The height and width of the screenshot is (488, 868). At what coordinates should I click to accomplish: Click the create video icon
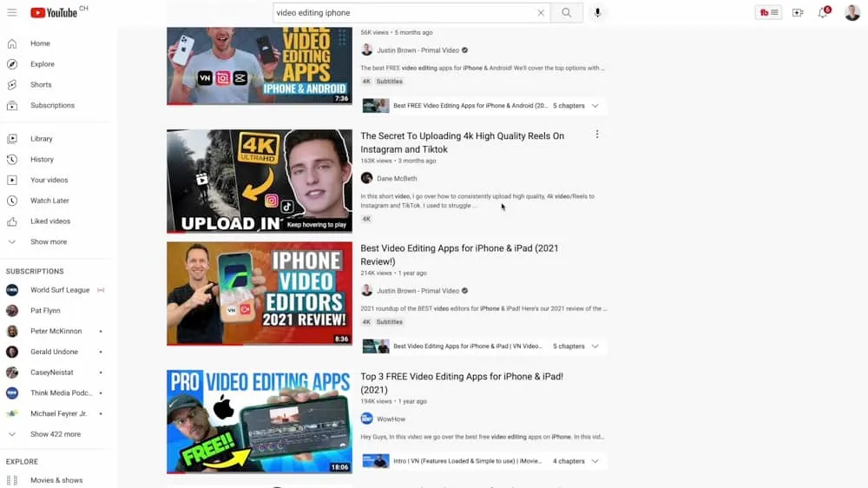[798, 13]
